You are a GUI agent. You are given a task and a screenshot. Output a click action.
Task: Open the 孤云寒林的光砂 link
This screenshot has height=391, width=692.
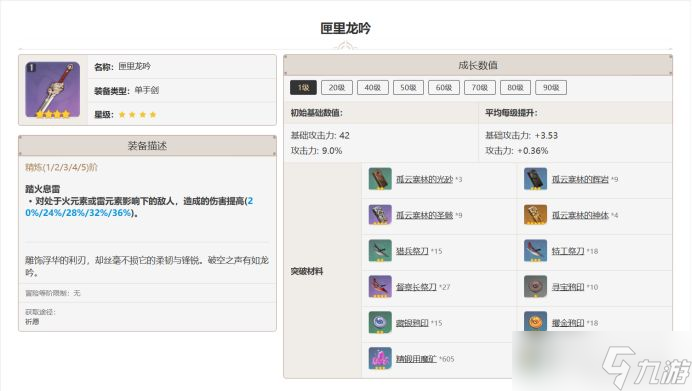pyautogui.click(x=425, y=179)
